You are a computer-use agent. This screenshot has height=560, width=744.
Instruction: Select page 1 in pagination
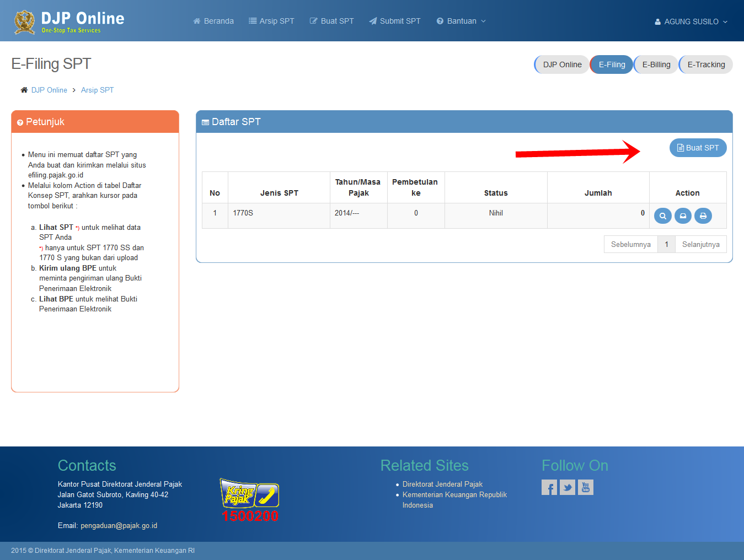pos(666,244)
